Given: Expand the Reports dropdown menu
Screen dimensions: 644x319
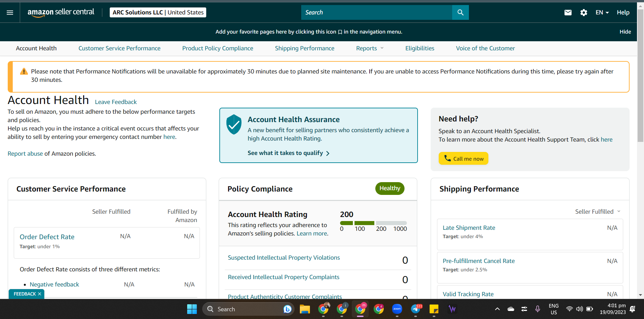Looking at the screenshot, I should [370, 48].
